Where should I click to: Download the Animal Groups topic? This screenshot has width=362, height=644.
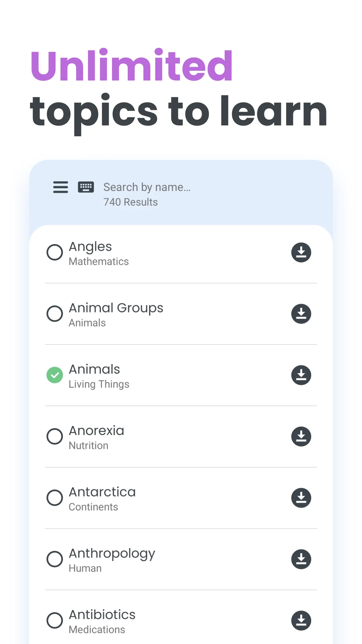click(x=301, y=314)
